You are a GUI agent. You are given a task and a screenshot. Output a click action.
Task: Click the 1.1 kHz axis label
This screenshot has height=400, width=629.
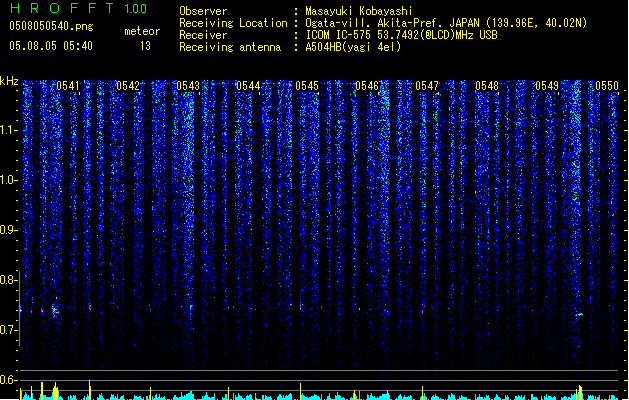tap(9, 130)
